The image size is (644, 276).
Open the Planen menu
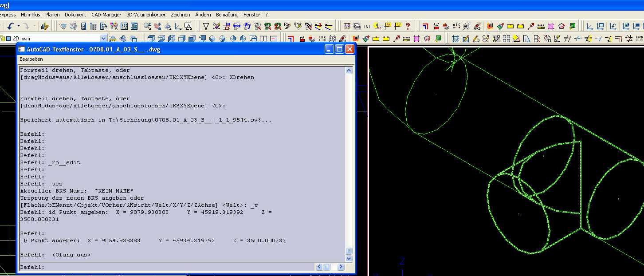click(52, 15)
